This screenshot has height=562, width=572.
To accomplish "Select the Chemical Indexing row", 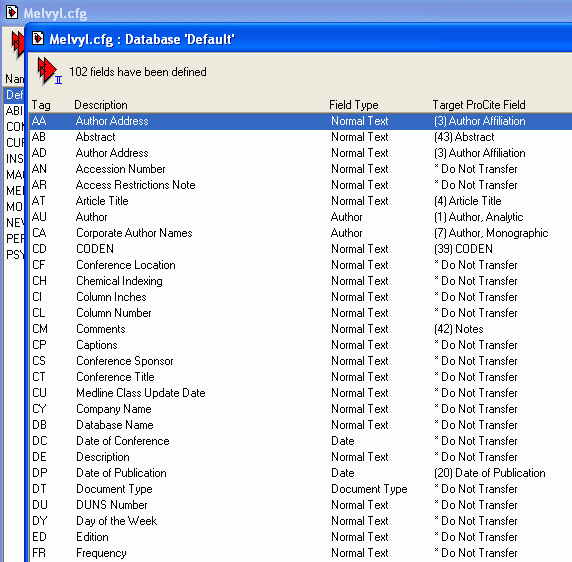I will pyautogui.click(x=301, y=281).
